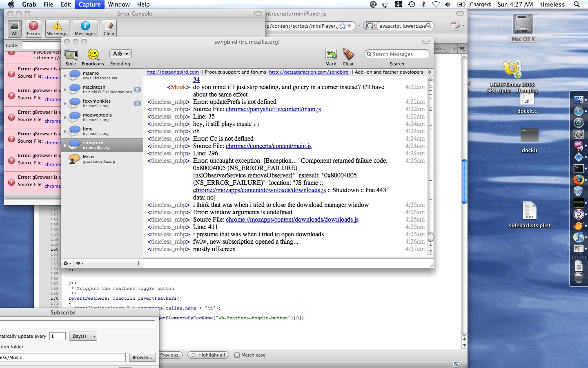
Task: Expand the mozwebtools channel entry
Action: tap(65, 117)
